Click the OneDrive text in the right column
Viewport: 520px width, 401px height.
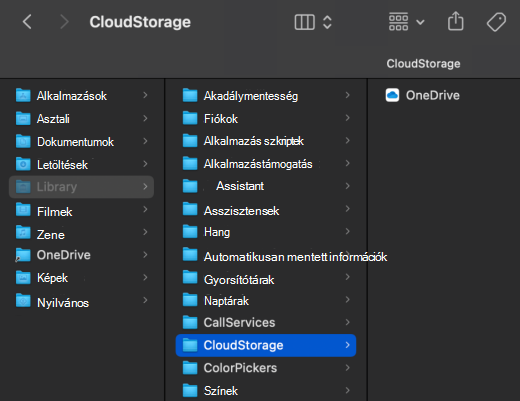click(x=433, y=95)
